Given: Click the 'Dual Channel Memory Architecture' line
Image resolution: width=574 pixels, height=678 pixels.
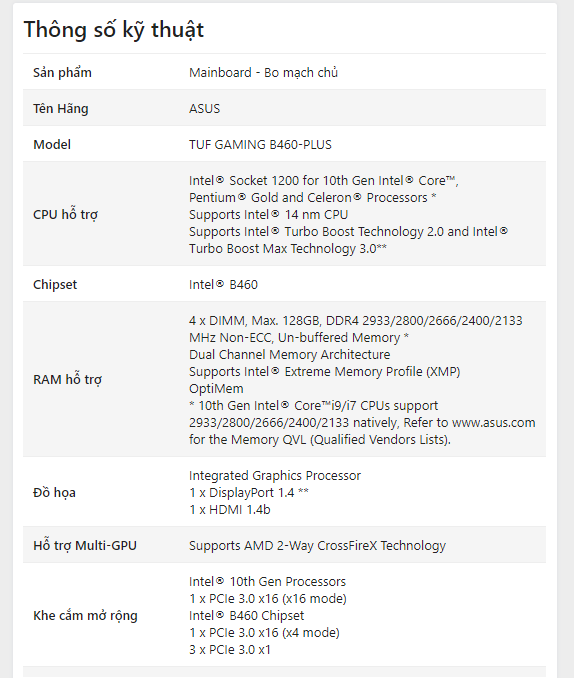Looking at the screenshot, I should pos(289,355).
